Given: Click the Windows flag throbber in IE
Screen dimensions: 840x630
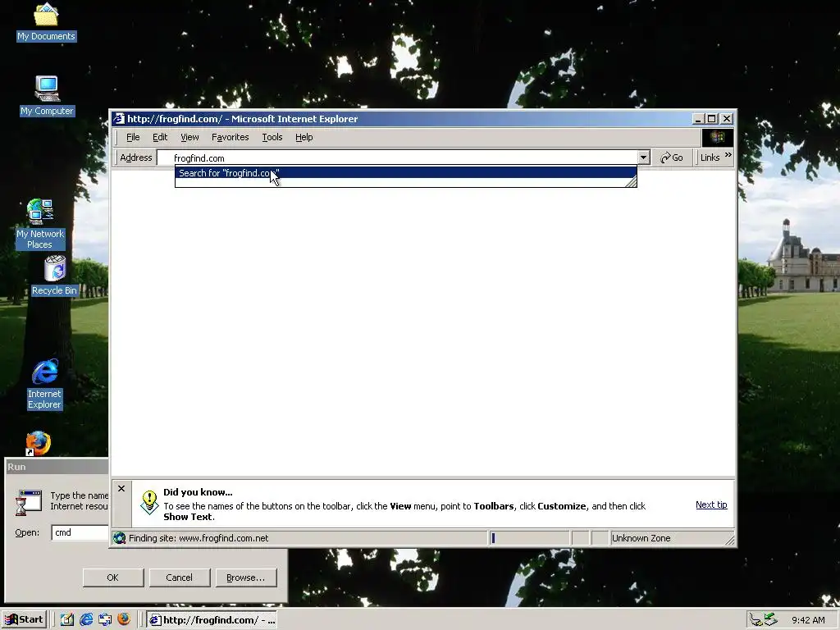Looking at the screenshot, I should pyautogui.click(x=717, y=138).
